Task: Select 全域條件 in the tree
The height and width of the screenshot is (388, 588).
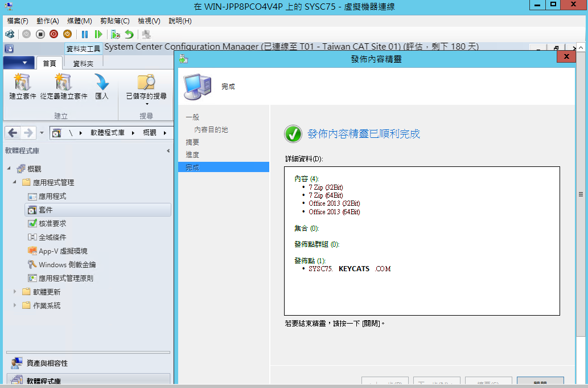Action: (x=52, y=237)
